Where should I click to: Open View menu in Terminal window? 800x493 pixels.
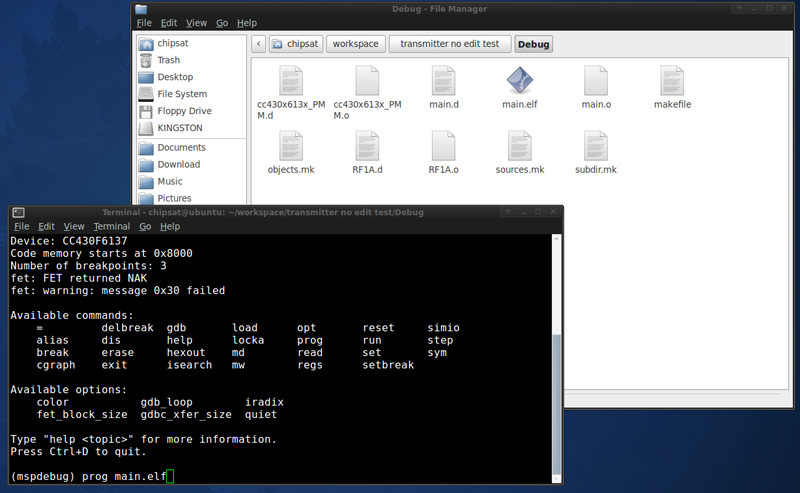click(74, 226)
